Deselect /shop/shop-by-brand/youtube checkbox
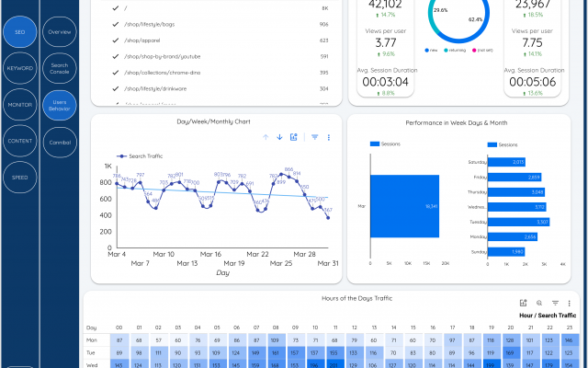This screenshot has width=588, height=368. (x=115, y=56)
